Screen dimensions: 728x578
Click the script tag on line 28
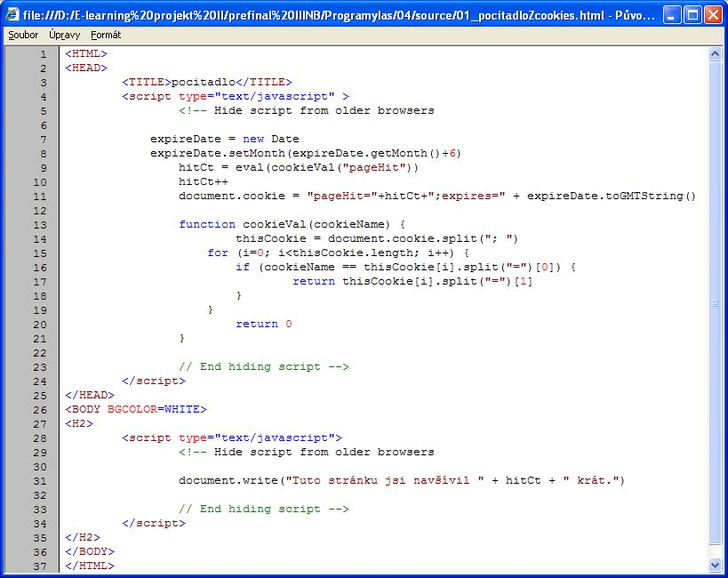232,438
